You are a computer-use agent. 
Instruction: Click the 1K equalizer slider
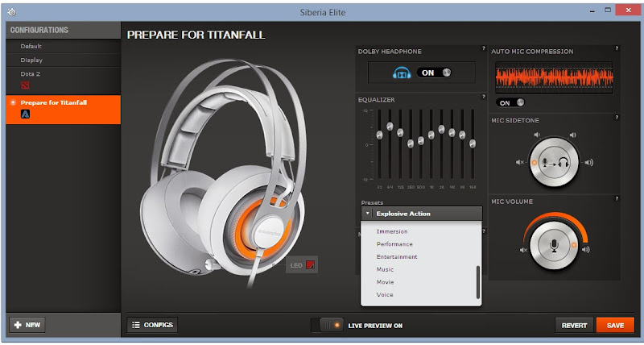(431, 135)
